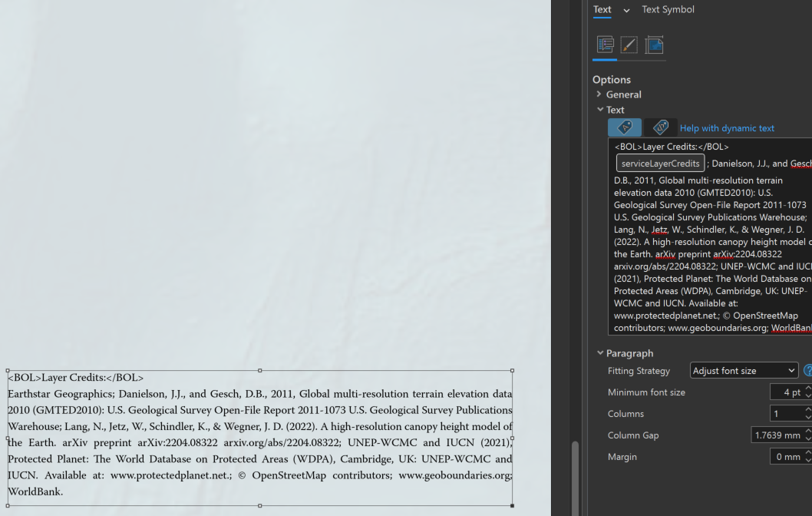812x516 pixels.
Task: Decrease the Columns count
Action: pos(807,416)
